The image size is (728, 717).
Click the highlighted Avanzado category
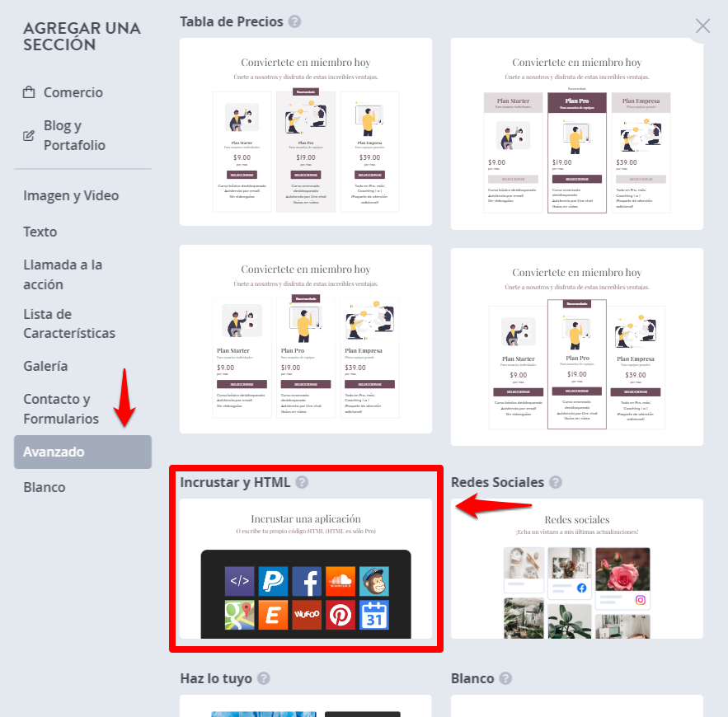pyautogui.click(x=82, y=452)
